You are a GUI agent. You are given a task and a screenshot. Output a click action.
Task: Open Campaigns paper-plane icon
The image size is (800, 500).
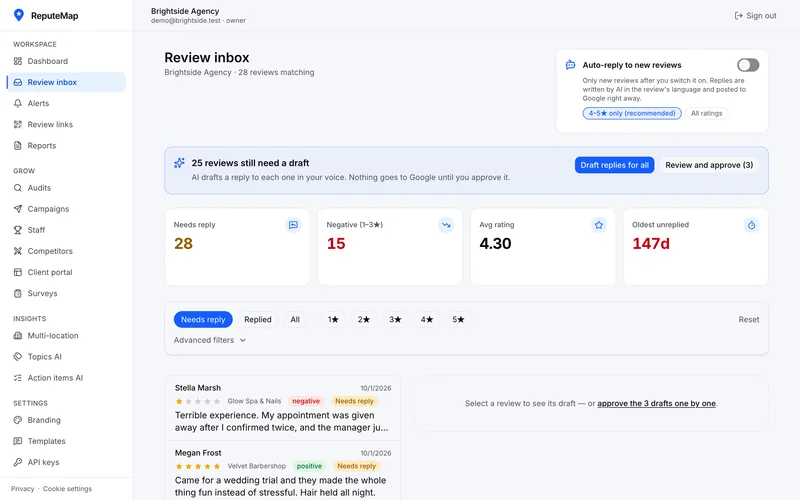pos(18,209)
